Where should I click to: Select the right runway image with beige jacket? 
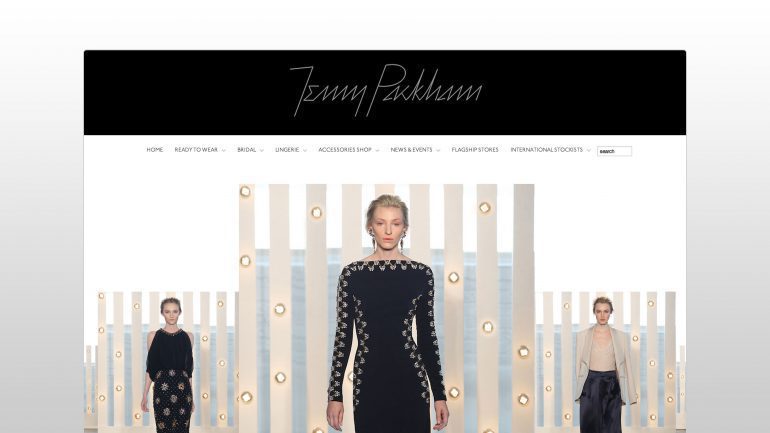pyautogui.click(x=605, y=362)
